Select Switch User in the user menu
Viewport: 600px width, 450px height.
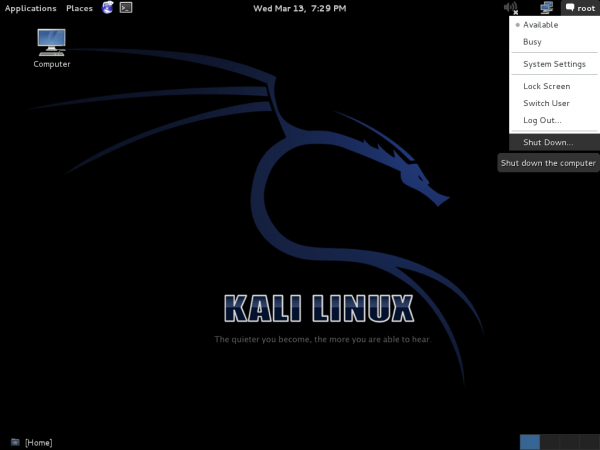point(554,103)
